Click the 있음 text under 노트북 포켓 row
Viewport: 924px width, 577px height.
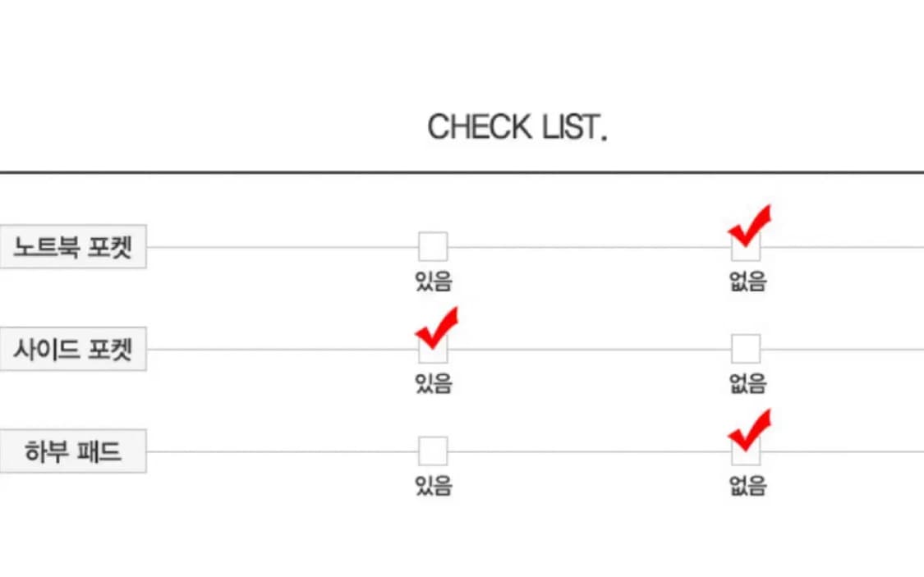coord(434,282)
